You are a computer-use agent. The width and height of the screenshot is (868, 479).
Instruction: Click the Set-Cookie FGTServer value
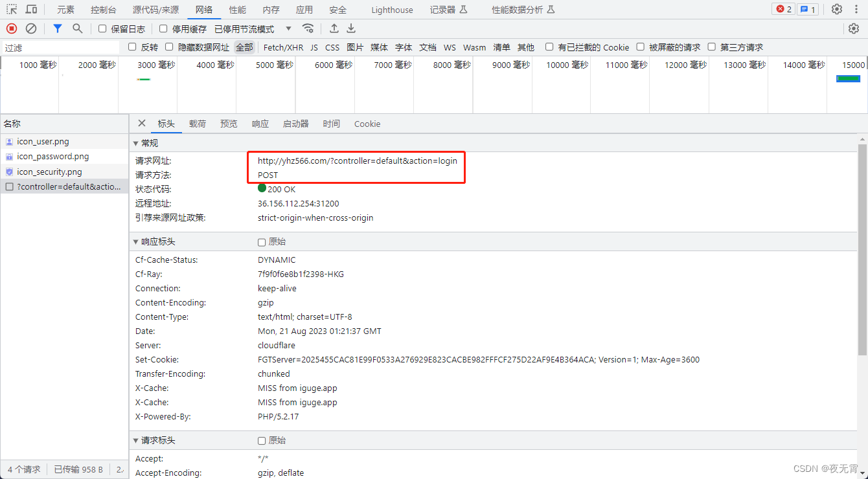click(x=479, y=359)
